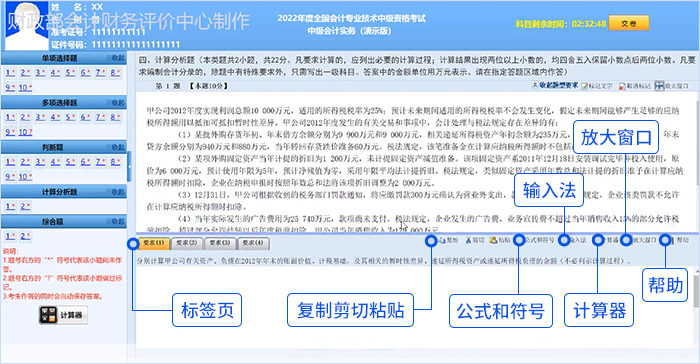This screenshot has width=700, height=364.
Task: Collapse the 单项选择题 section via 收起
Action: tap(115, 58)
